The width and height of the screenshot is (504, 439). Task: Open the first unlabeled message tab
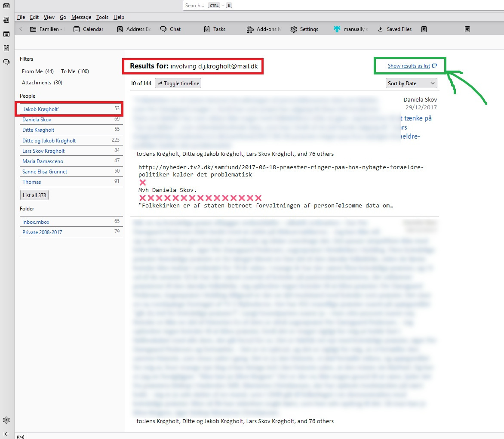click(424, 29)
